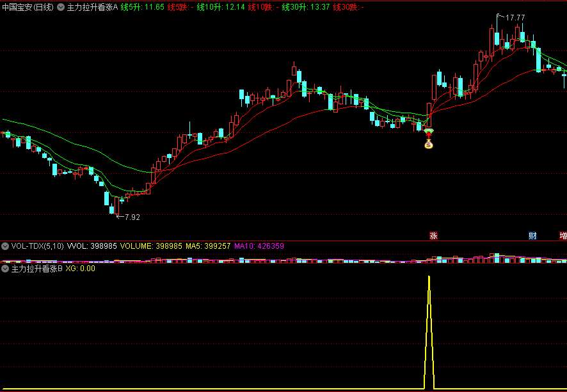Open the 财 financial report marker
567x392 pixels.
point(532,236)
